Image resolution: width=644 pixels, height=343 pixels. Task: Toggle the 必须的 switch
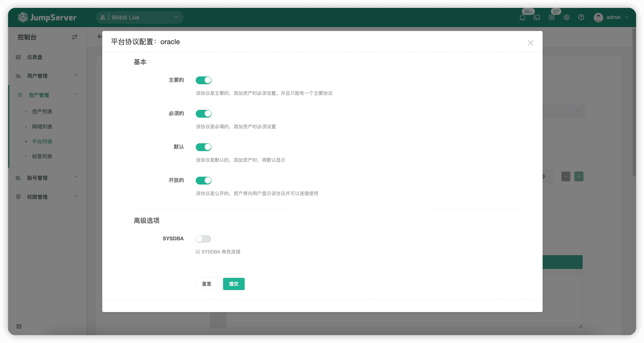tap(203, 114)
